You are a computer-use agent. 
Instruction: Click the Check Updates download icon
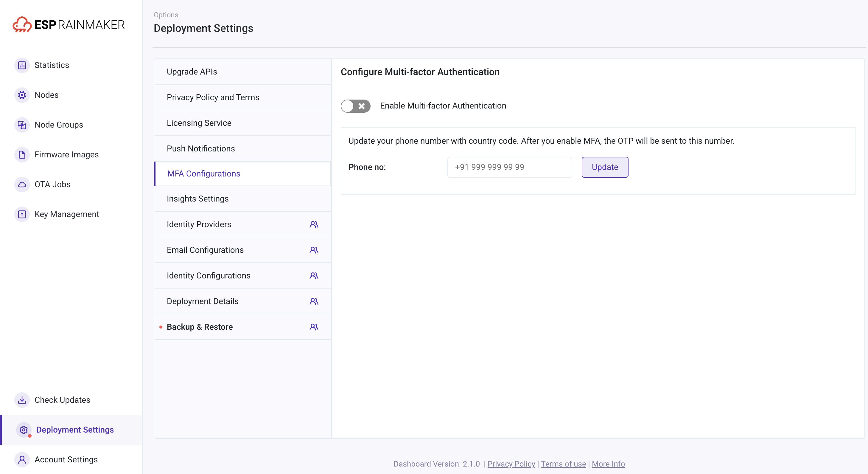point(22,400)
